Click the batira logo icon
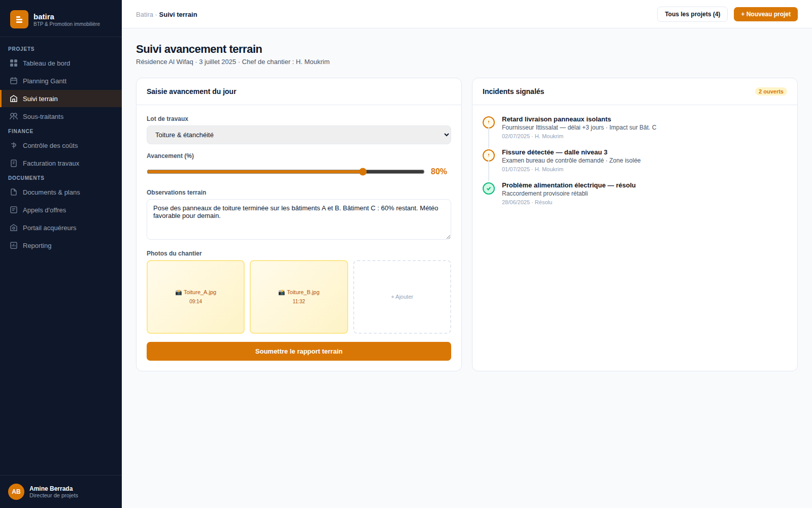This screenshot has height=508, width=812. [x=19, y=19]
